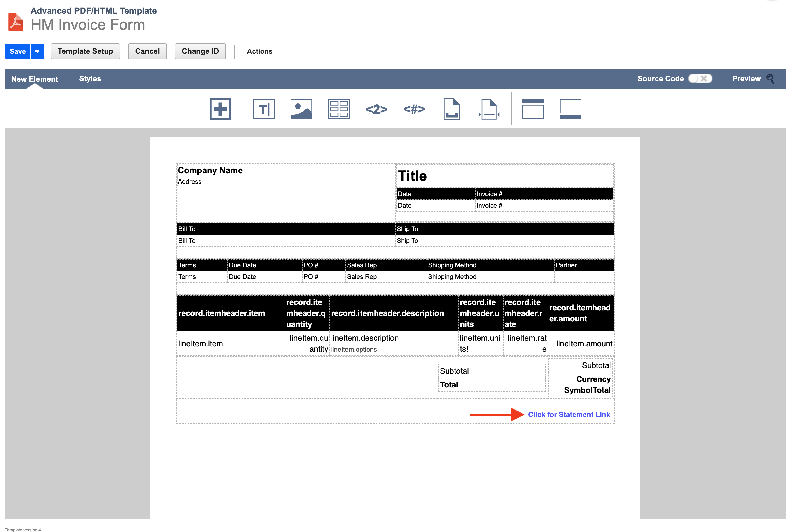Select the black Shipping Method header cell
This screenshot has height=532, width=792.
[x=490, y=265]
